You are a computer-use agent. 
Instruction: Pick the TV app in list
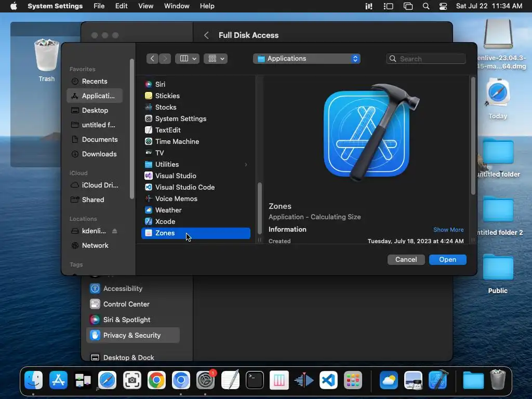click(x=196, y=153)
